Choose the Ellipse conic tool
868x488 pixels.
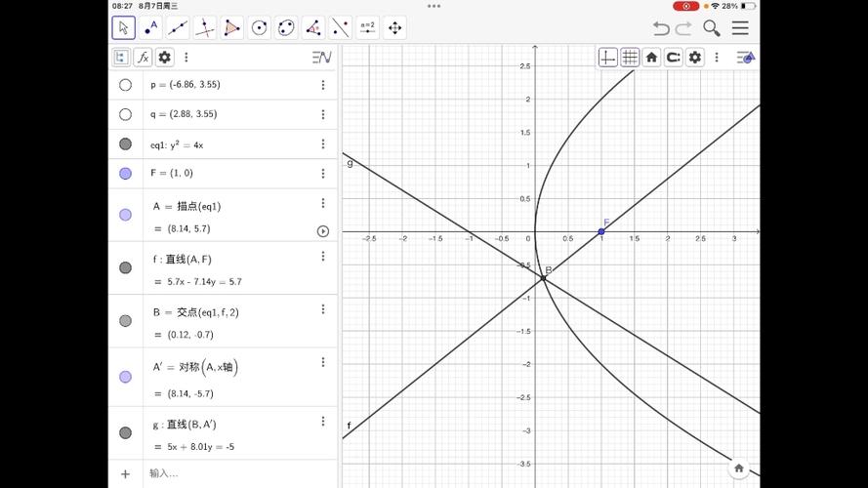tap(286, 27)
